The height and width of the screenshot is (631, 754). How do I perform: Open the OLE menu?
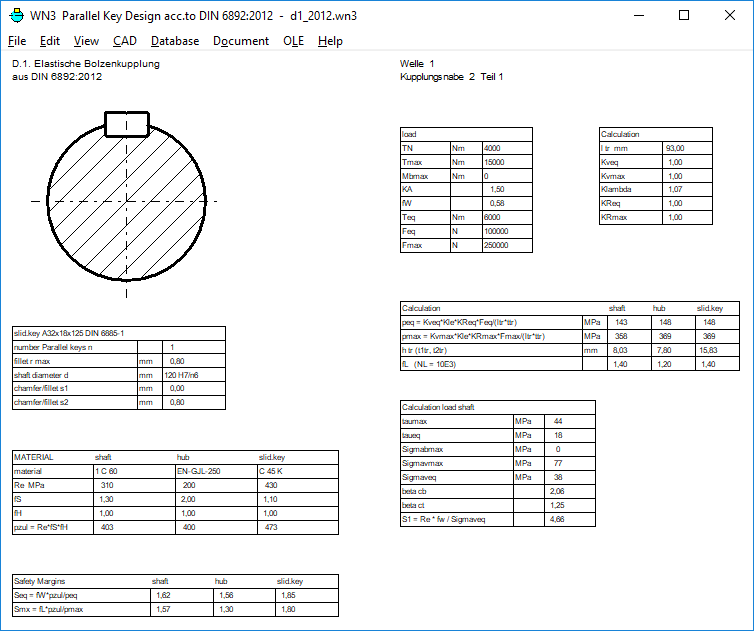coord(294,41)
